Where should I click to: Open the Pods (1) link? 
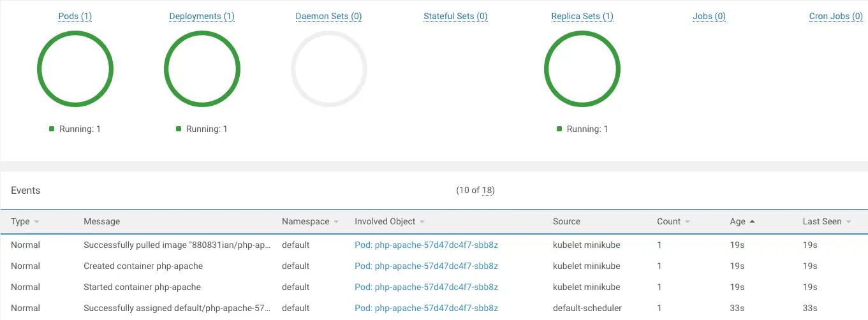(75, 17)
